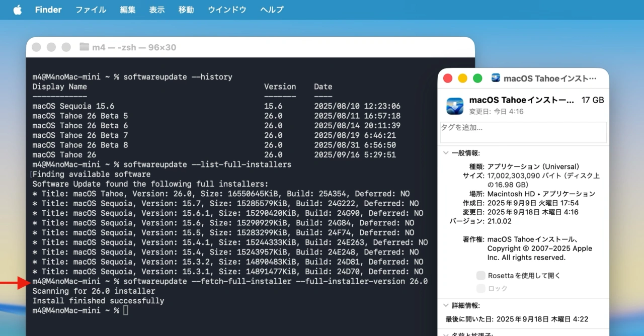Click the macOS Tahoe icon in the info window title bar
The image size is (644, 336).
coord(496,78)
